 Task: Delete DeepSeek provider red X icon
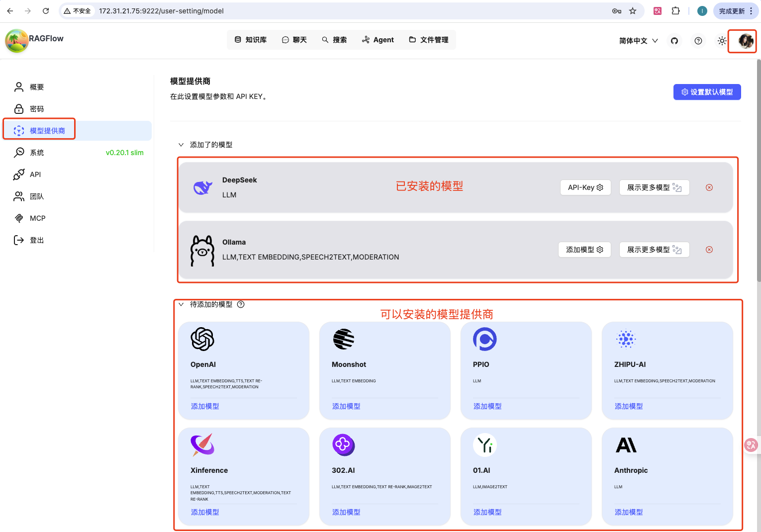(x=709, y=187)
